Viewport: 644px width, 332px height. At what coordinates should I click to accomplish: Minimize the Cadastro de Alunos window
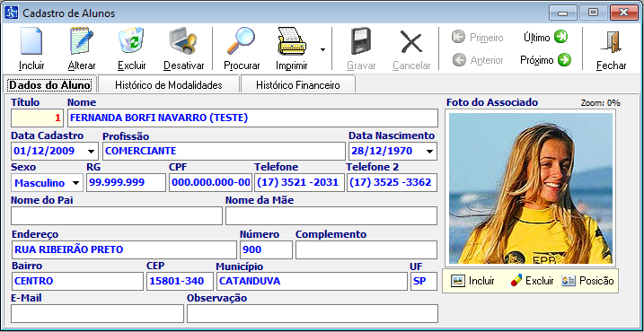tap(563, 13)
